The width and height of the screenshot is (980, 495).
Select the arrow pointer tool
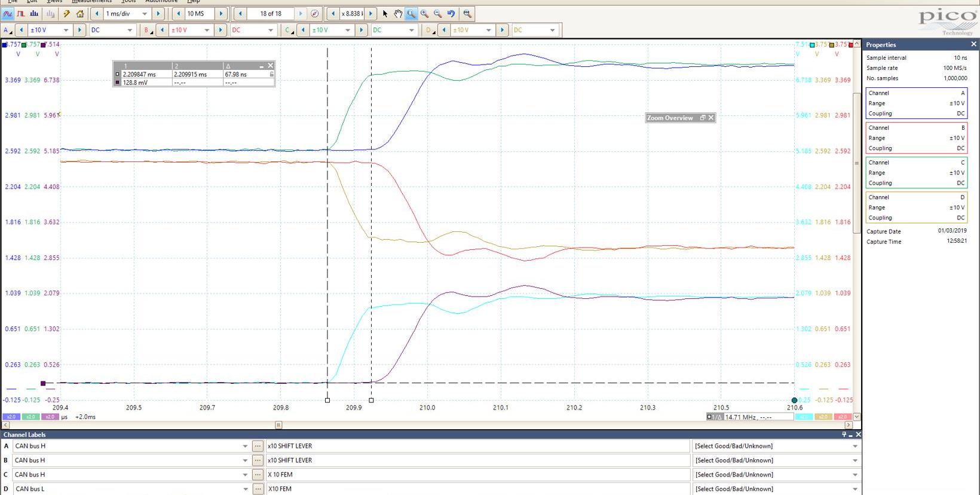point(385,14)
